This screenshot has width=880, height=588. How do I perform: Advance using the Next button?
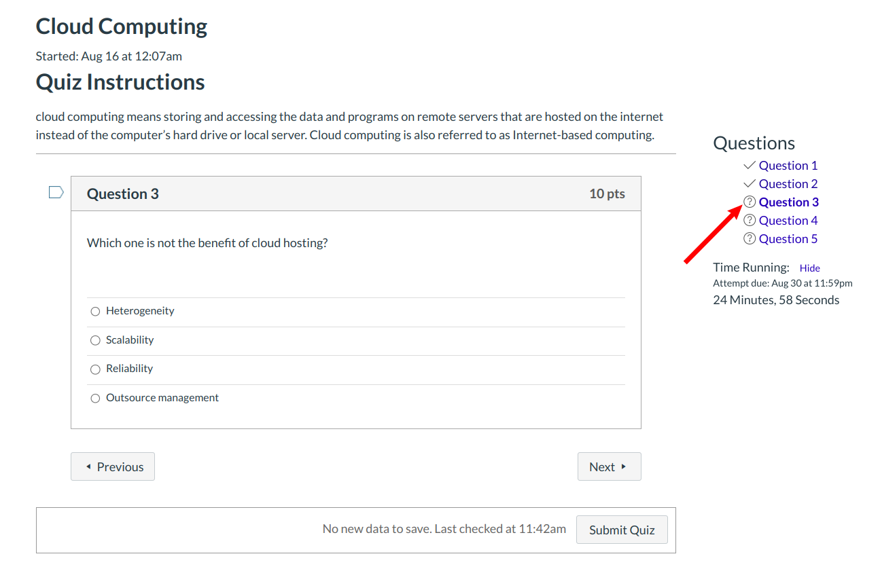click(x=609, y=466)
